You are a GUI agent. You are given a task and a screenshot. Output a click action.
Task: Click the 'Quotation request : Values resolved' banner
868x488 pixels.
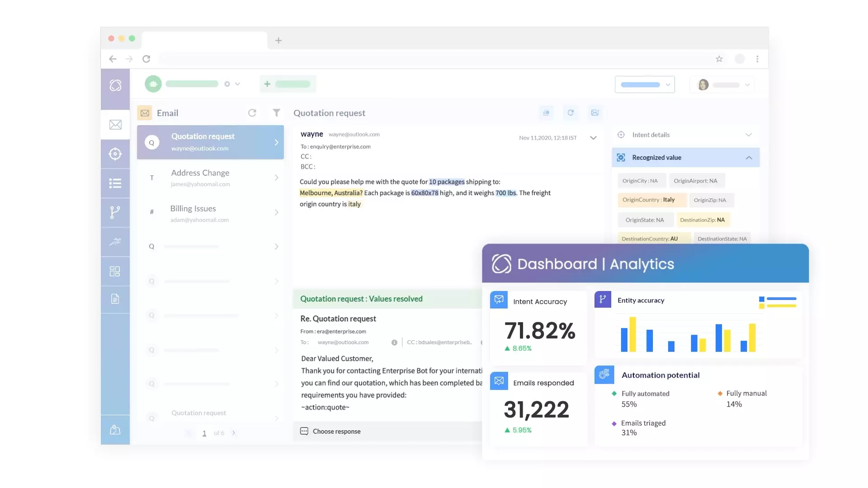click(x=387, y=299)
